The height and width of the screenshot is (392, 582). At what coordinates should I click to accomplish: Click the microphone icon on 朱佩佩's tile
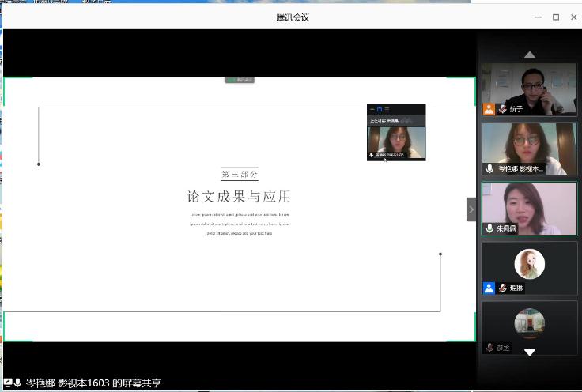click(489, 228)
